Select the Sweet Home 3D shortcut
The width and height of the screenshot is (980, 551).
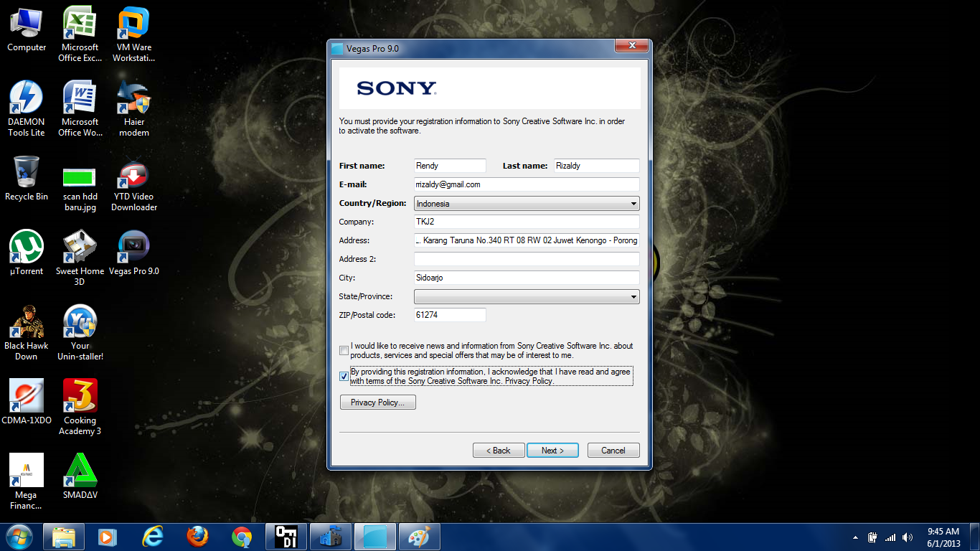[x=80, y=258]
